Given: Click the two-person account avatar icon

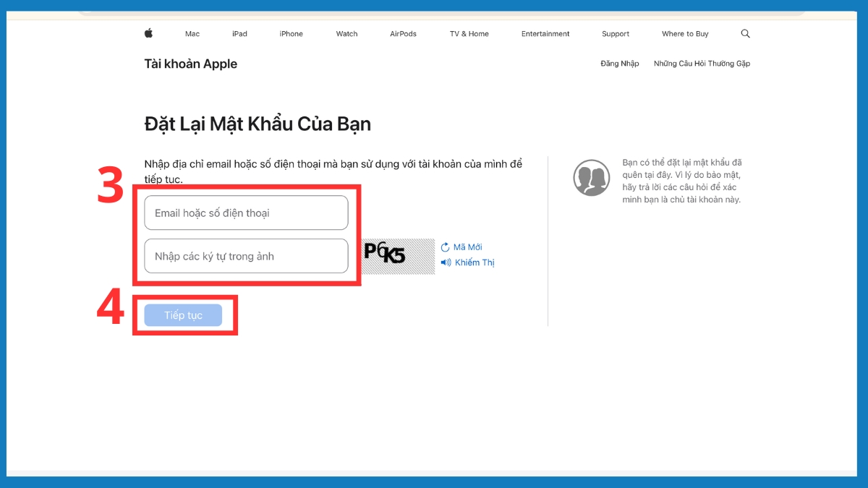Looking at the screenshot, I should coord(591,176).
